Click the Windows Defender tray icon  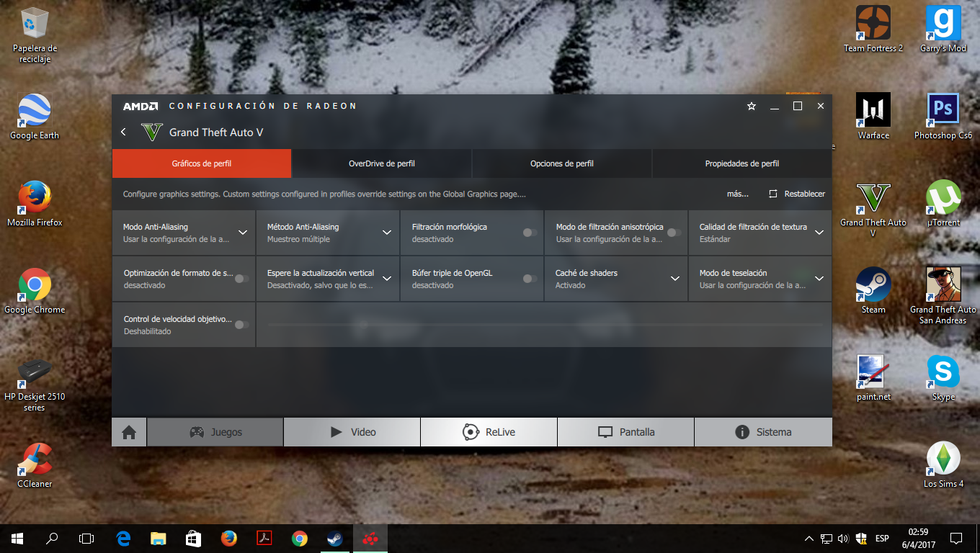[861, 538]
